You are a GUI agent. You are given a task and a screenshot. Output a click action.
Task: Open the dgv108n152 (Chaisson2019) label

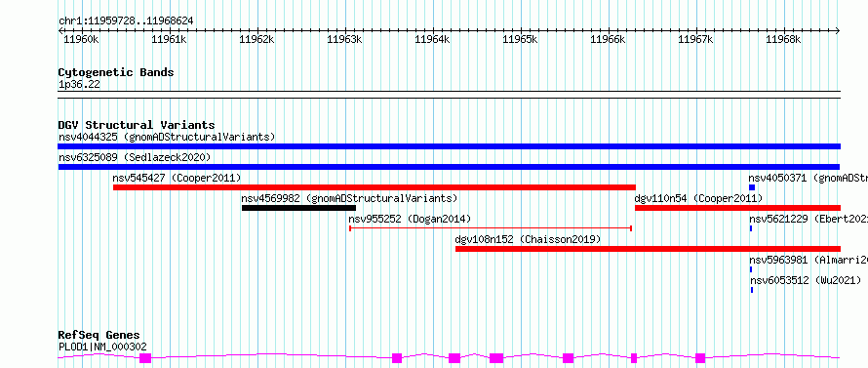coord(528,239)
